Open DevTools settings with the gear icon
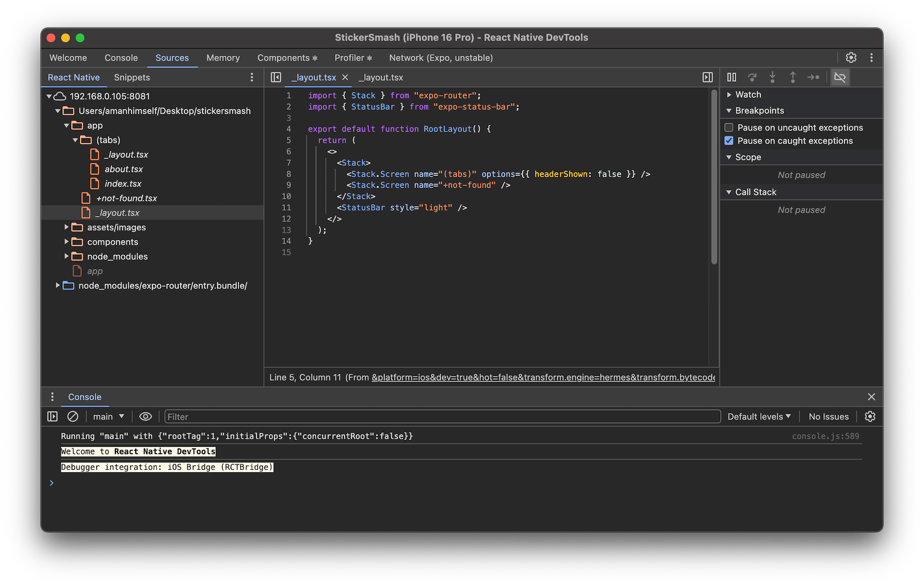The width and height of the screenshot is (924, 586). pyautogui.click(x=851, y=57)
